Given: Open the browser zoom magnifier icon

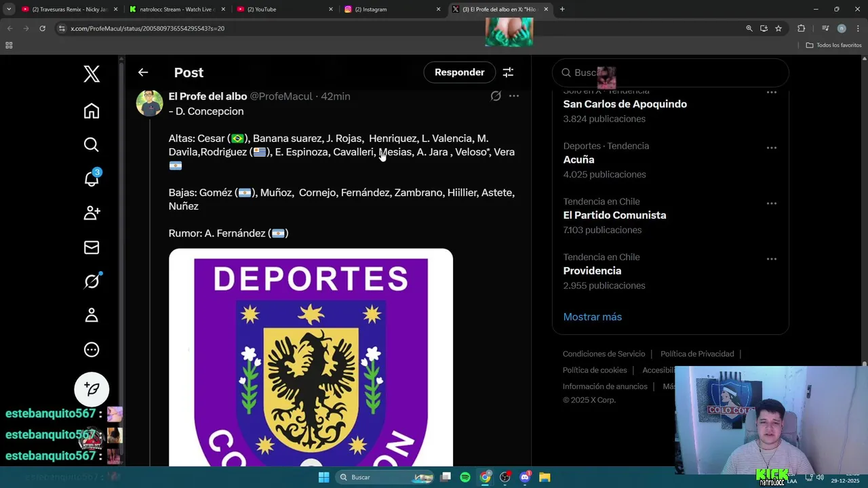Looking at the screenshot, I should click(749, 28).
